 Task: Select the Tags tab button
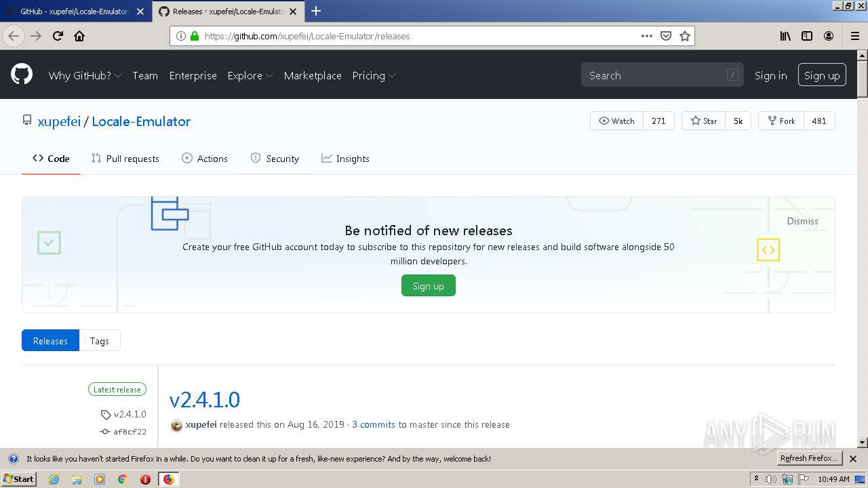100,341
